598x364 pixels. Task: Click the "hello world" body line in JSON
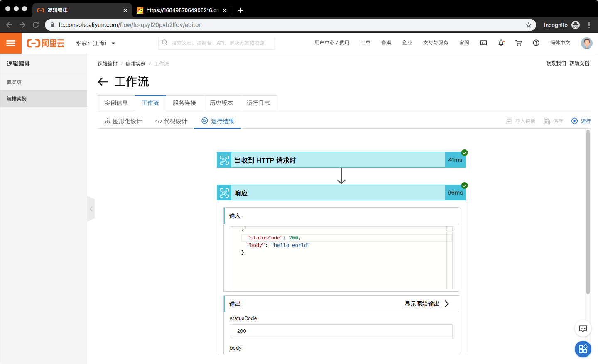click(x=278, y=245)
